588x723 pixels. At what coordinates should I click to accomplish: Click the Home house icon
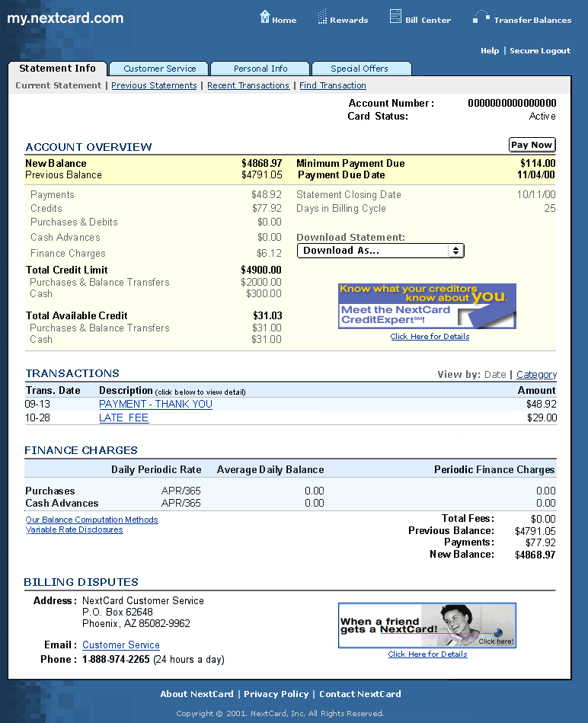click(264, 17)
